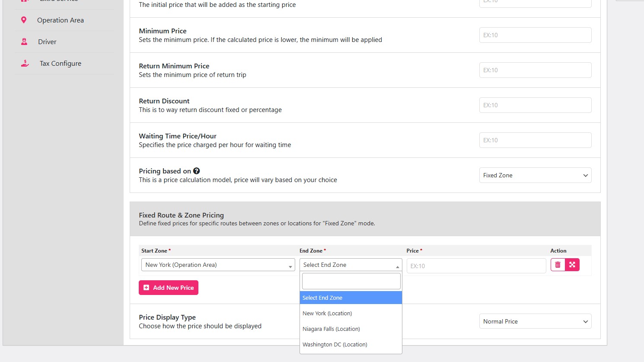Expand the Price Display Type Normal Price dropdown
The width and height of the screenshot is (644, 362).
tap(535, 321)
